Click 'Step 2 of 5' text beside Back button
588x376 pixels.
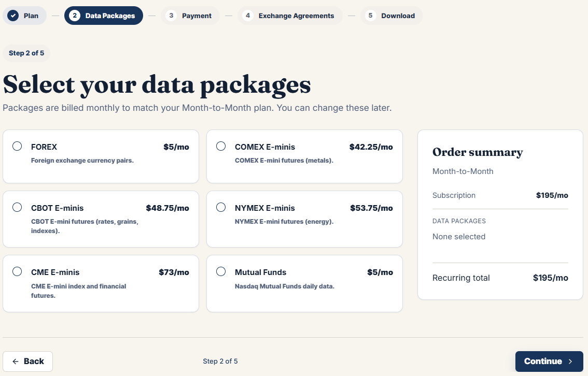[x=220, y=361]
